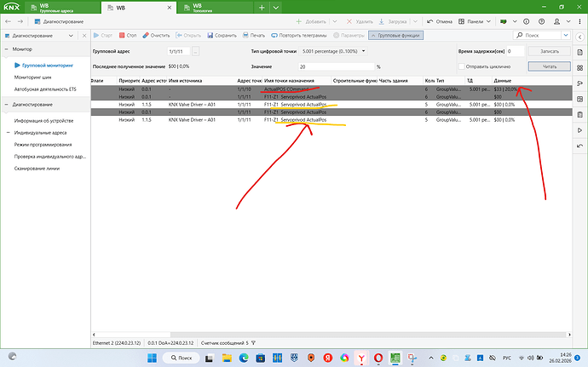This screenshot has height=367, width=588.
Task: Open Информация об устройстве in the sidebar
Action: point(43,121)
